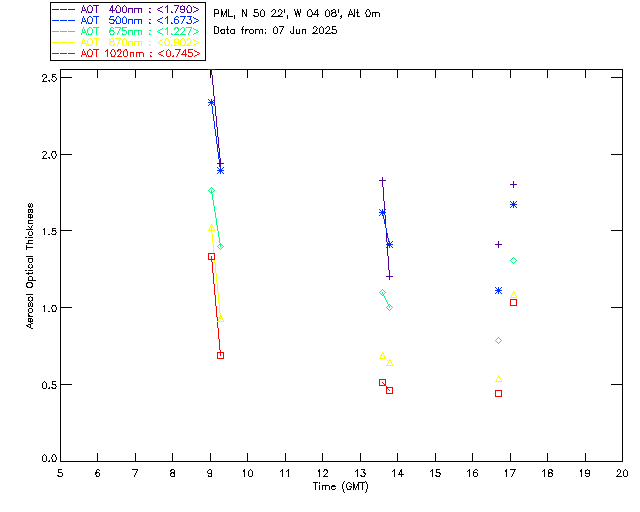Click the x-axis tick label 20
The height and width of the screenshot is (512, 640).
coord(622,473)
